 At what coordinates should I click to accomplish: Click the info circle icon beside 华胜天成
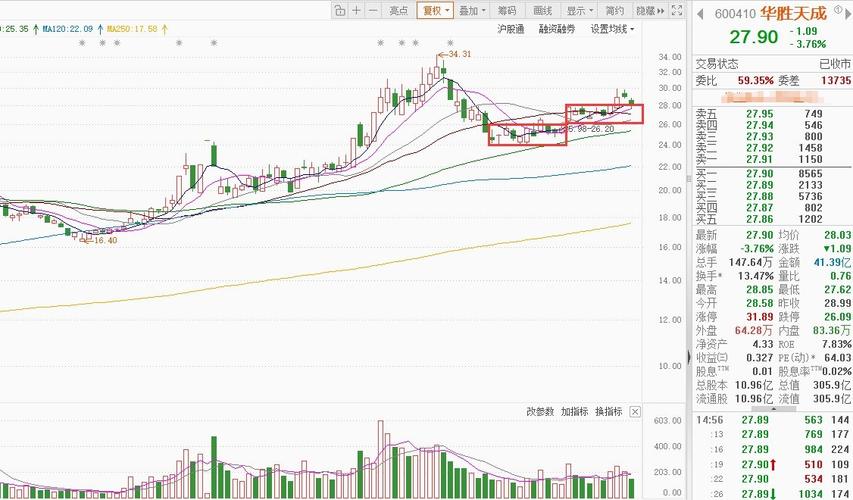pos(838,9)
